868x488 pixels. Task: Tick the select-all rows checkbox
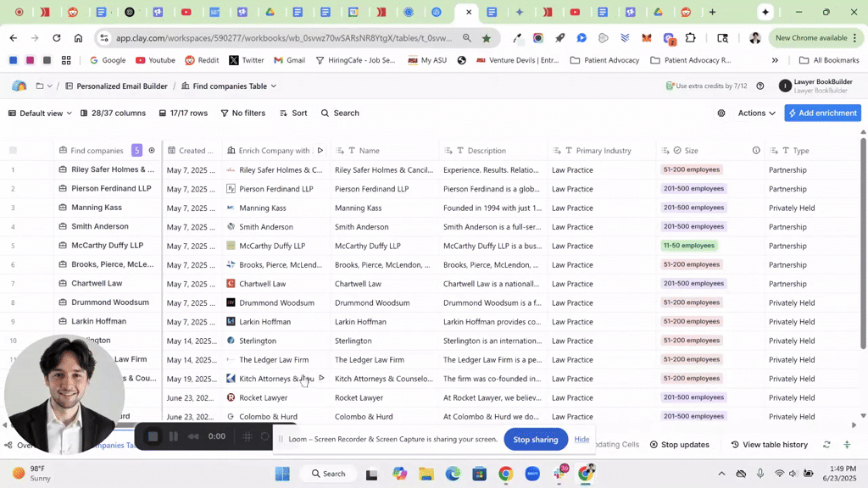[13, 151]
